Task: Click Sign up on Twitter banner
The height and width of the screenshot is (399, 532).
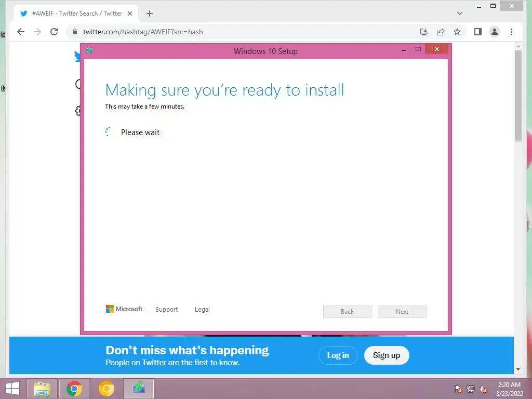Action: click(x=387, y=355)
